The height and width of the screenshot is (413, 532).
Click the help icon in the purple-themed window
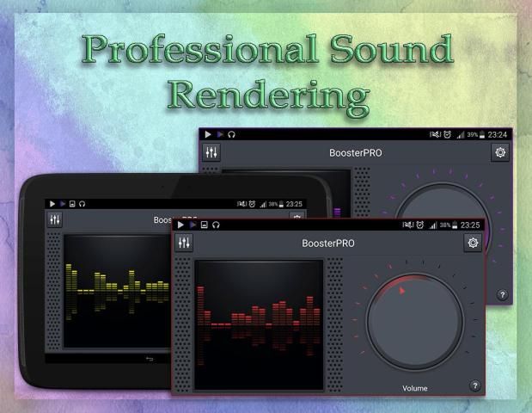502,295
